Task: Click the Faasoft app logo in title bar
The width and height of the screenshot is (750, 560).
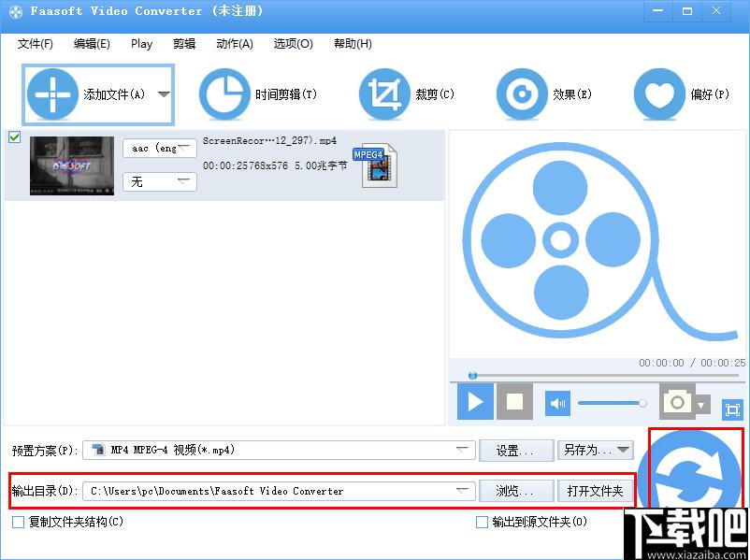Action: click(x=15, y=11)
